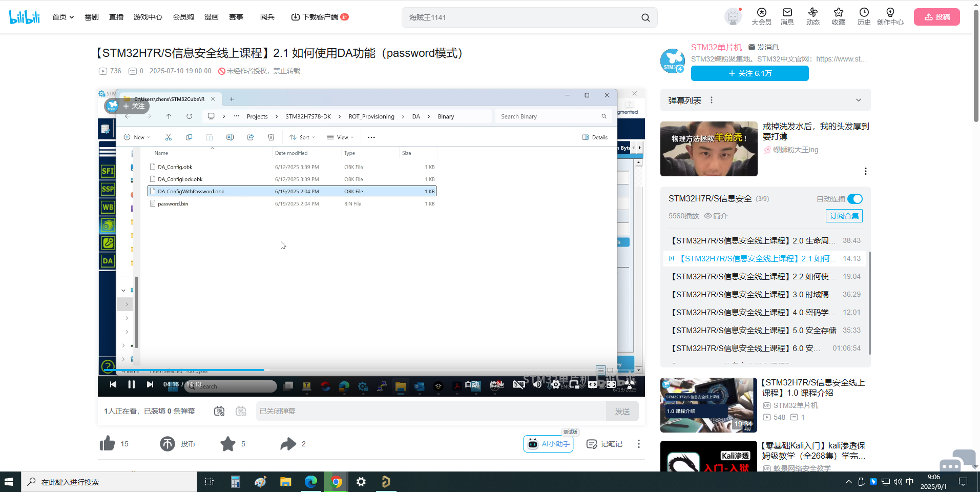Toggle the player subtitles icon
Image resolution: width=980 pixels, height=492 pixels.
518,384
